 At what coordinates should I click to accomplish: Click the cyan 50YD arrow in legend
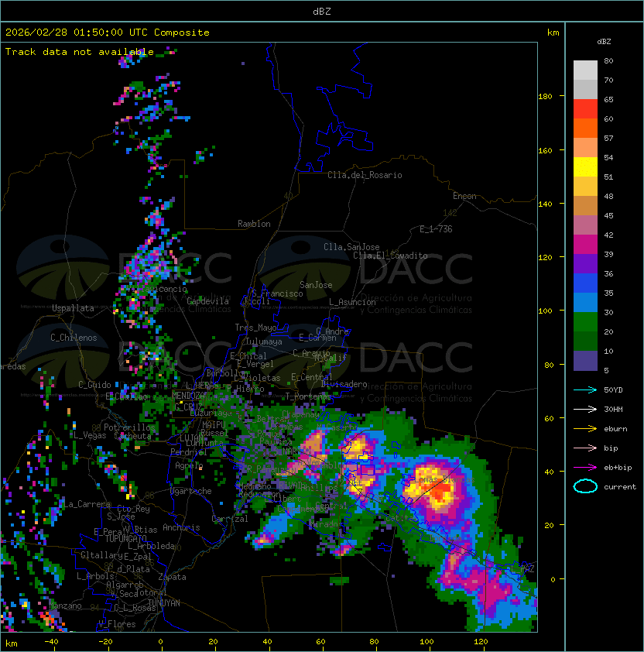click(x=585, y=390)
